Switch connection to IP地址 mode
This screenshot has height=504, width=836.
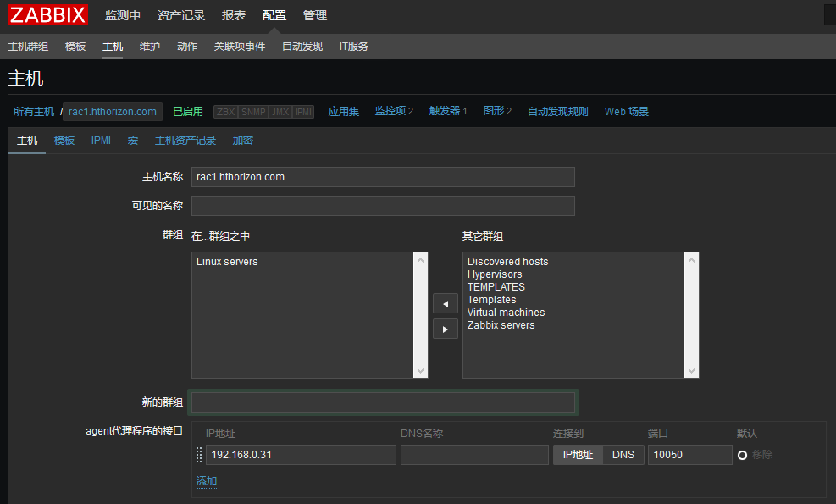click(578, 455)
